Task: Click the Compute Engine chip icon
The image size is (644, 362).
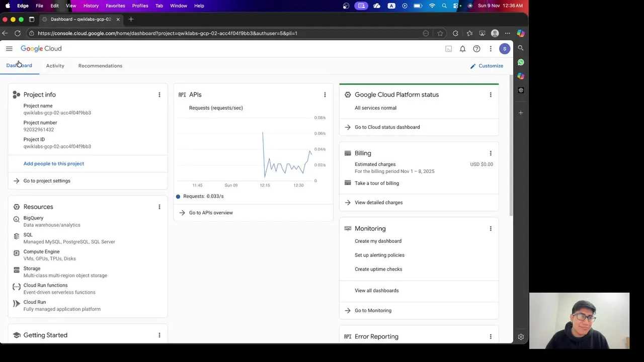Action: [x=17, y=253]
